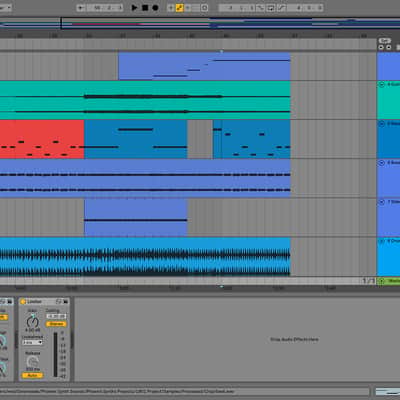Screen dimensions: 400x400
Task: Select the audio waveform clip on track 8
Action: (x=145, y=257)
